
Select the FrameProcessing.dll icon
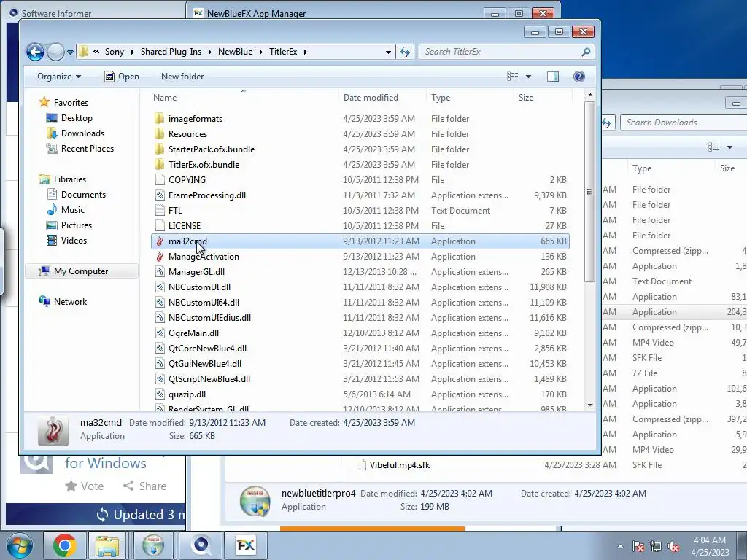click(x=160, y=195)
